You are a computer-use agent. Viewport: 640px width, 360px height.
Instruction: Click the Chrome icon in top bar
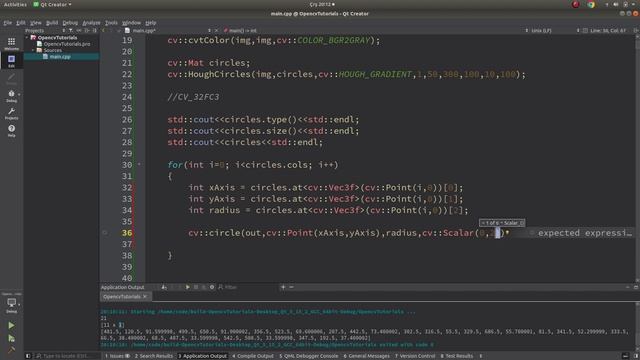[591, 4]
